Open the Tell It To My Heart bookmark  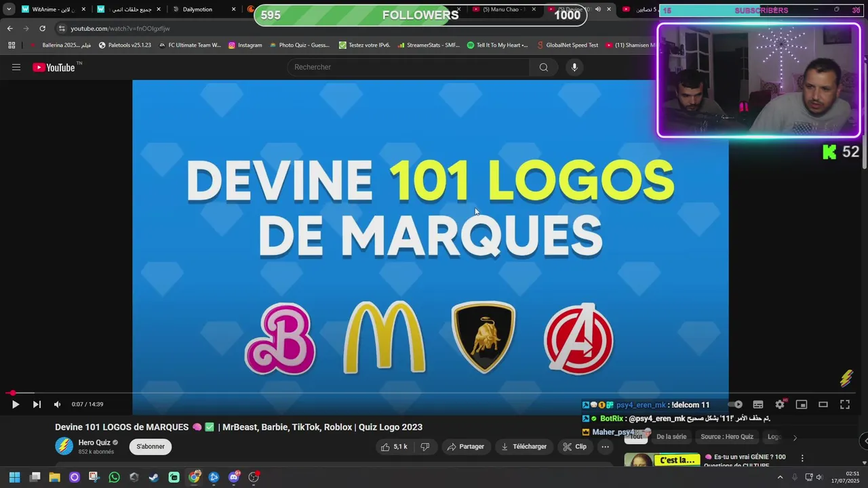[497, 45]
